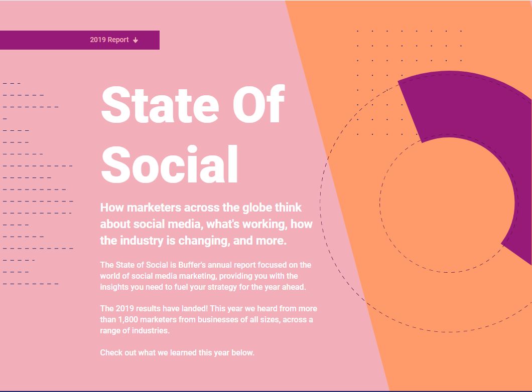Click the "range of industries" text

click(x=135, y=330)
